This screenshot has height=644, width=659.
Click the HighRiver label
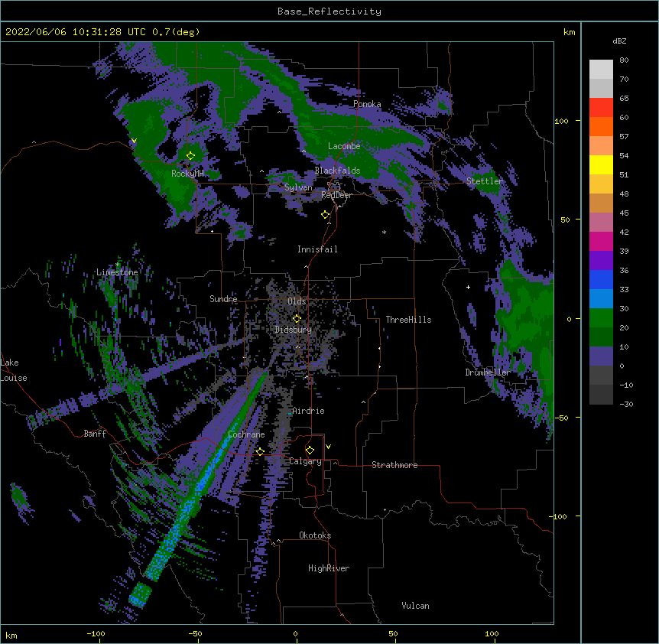pyautogui.click(x=329, y=568)
